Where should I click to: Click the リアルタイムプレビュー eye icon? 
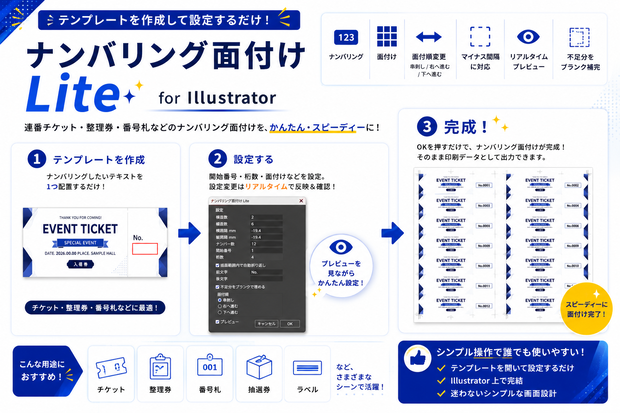coord(528,37)
